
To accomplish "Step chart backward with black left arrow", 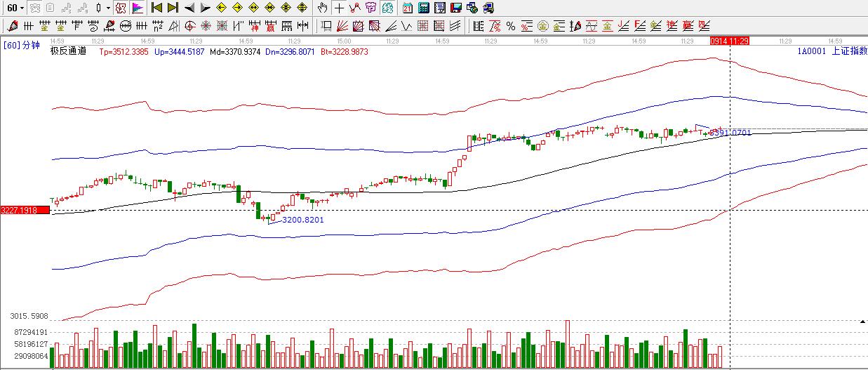I will 189,8.
